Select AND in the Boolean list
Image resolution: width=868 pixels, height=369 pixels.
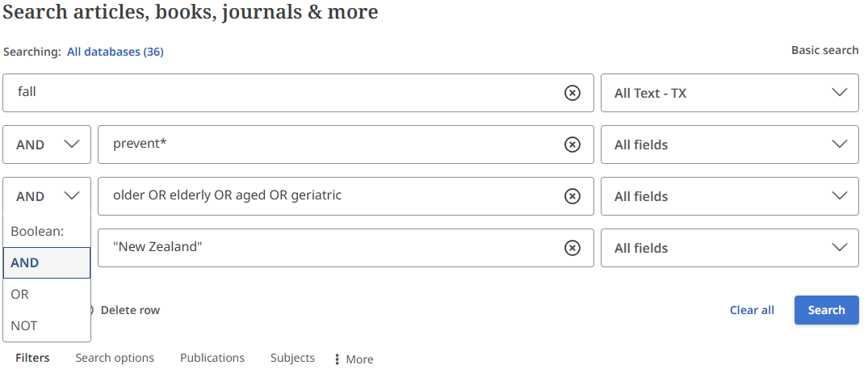point(47,263)
